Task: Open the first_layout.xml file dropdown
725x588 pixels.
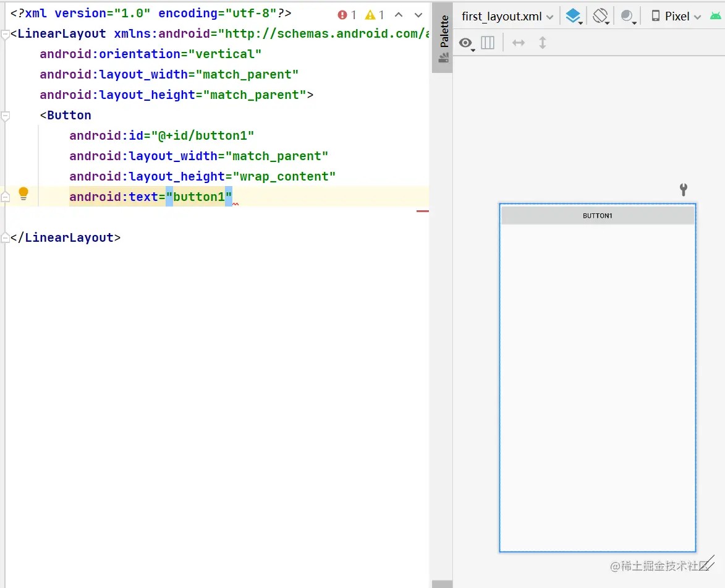Action: pos(507,17)
